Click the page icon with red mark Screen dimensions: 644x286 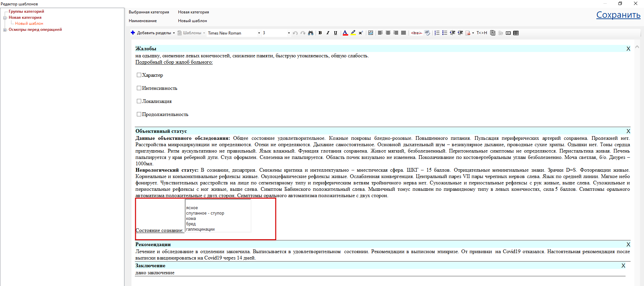pyautogui.click(x=468, y=33)
